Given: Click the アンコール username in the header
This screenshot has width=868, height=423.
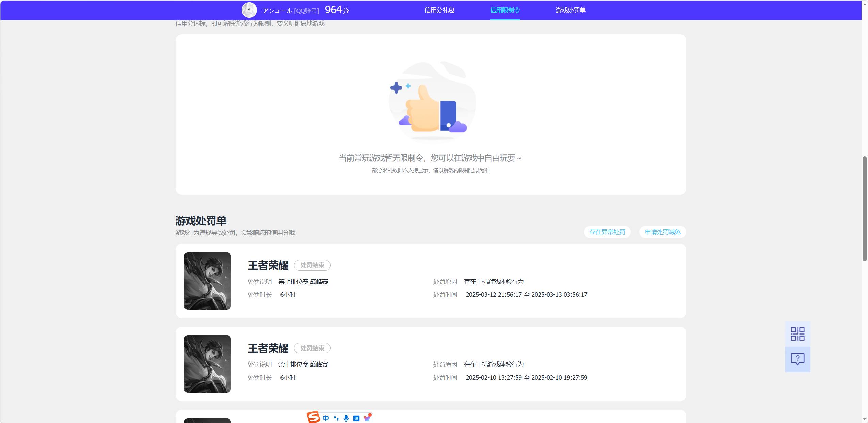Looking at the screenshot, I should point(277,11).
